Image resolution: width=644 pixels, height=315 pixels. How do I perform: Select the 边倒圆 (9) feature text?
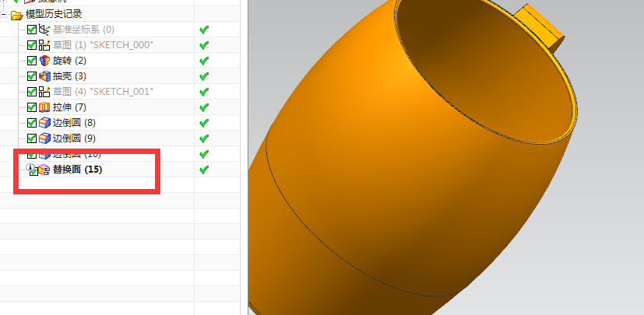coord(74,138)
